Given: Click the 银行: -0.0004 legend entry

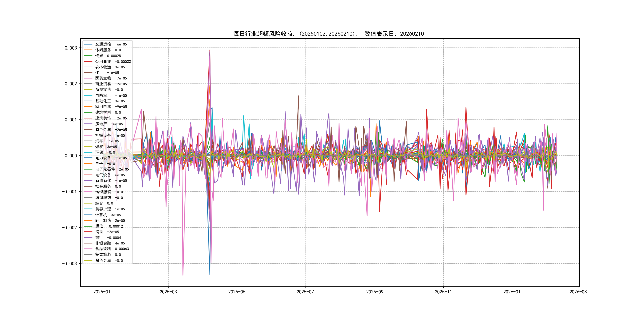Looking at the screenshot, I should tap(108, 238).
